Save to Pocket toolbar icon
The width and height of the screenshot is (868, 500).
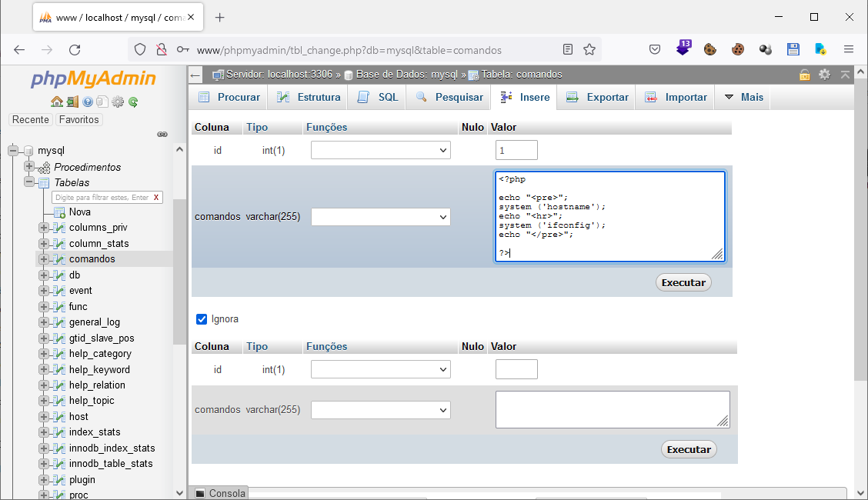point(655,50)
